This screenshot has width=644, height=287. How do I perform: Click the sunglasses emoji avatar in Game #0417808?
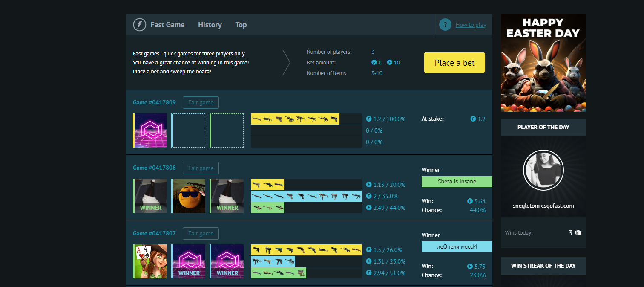(x=188, y=196)
